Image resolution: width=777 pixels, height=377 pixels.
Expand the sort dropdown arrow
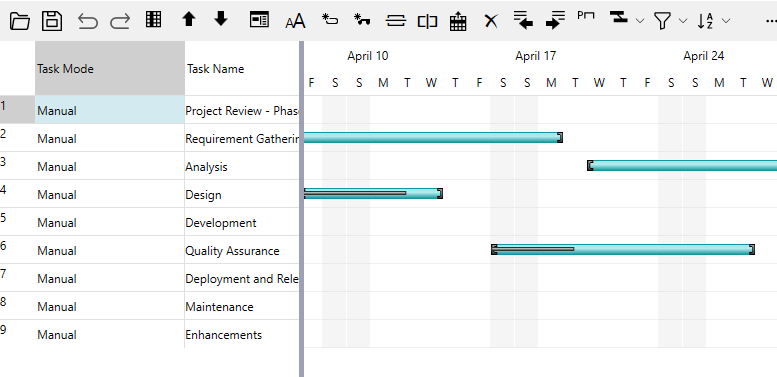click(726, 21)
